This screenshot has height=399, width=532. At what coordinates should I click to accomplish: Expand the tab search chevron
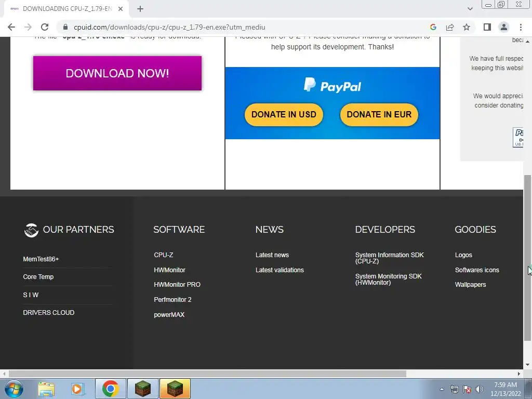click(470, 9)
